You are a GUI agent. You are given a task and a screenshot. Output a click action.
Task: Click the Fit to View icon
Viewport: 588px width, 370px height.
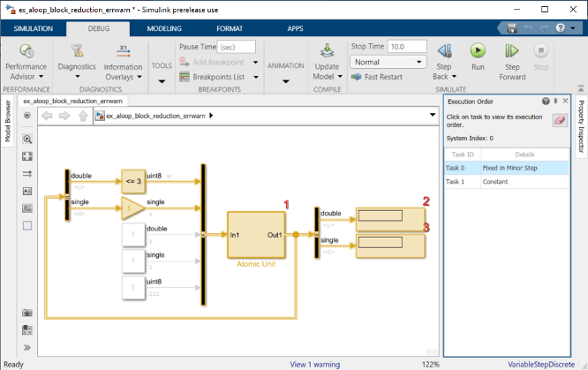tap(27, 156)
